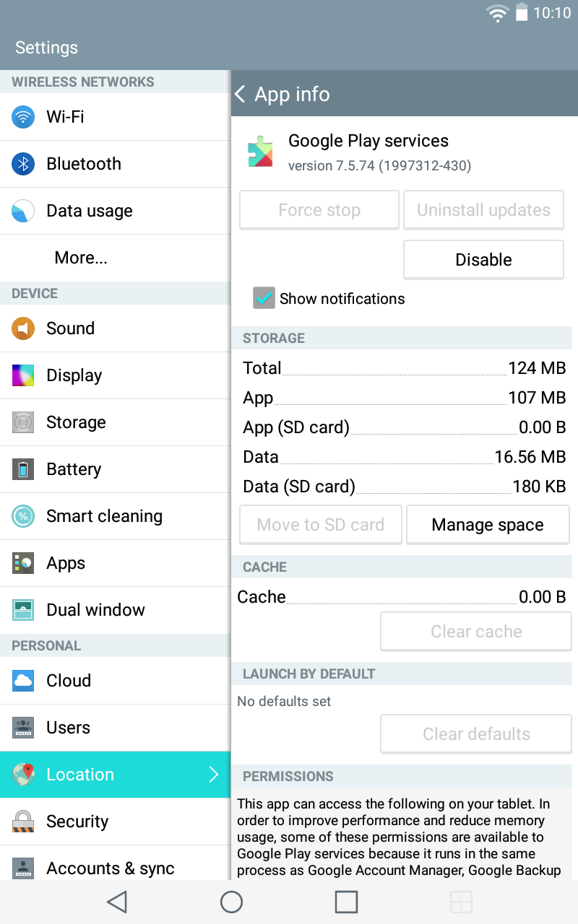This screenshot has width=578, height=924.
Task: Go back using App info chevron
Action: pyautogui.click(x=241, y=95)
